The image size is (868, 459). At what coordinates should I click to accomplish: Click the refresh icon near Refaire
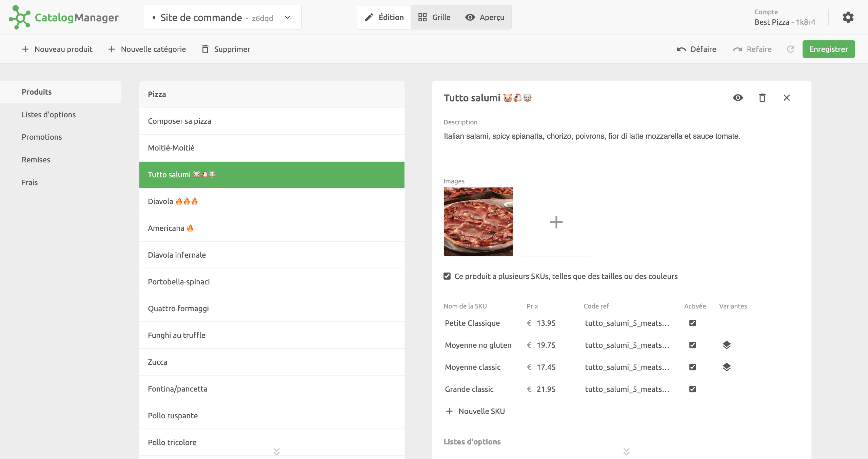[x=791, y=49]
